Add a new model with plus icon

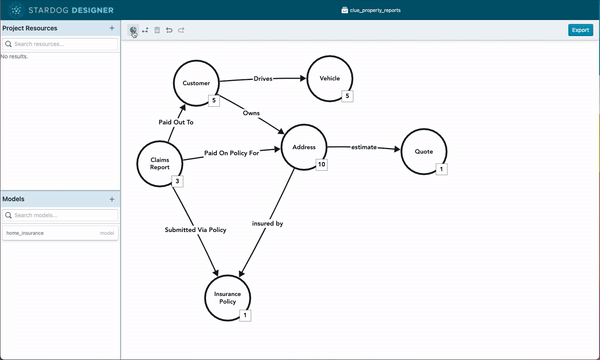[x=112, y=199]
